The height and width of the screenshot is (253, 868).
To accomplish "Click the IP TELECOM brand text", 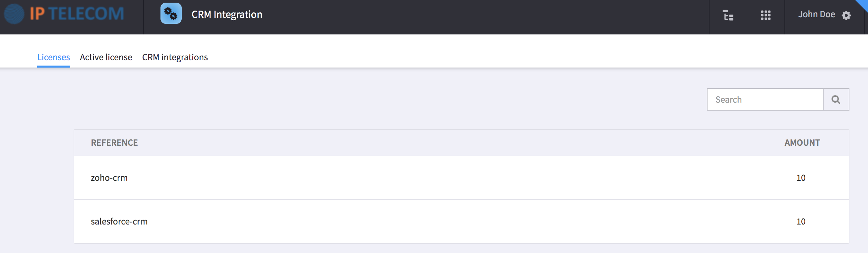I will [x=77, y=14].
